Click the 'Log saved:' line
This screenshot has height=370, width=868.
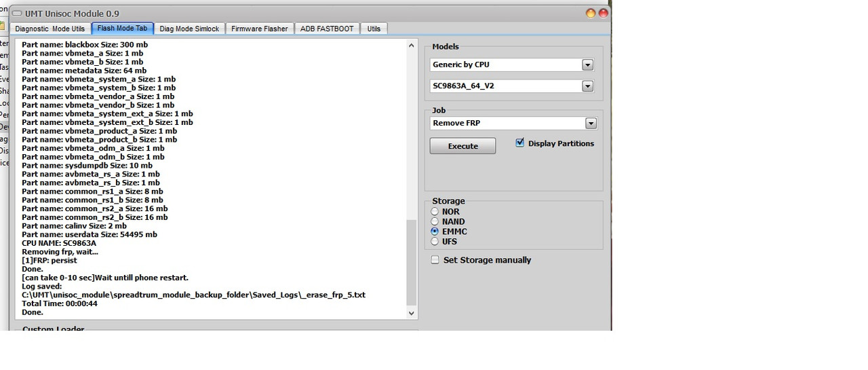(x=42, y=286)
